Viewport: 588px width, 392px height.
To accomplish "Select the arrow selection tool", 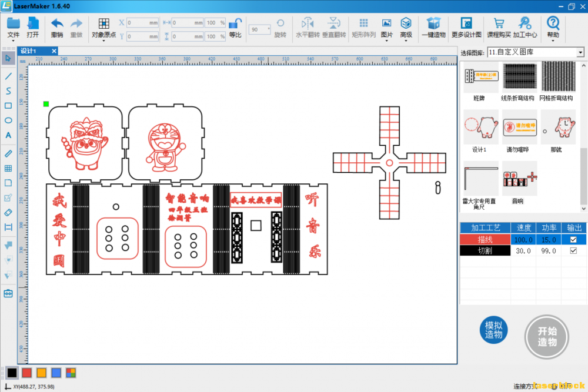I will coord(8,58).
